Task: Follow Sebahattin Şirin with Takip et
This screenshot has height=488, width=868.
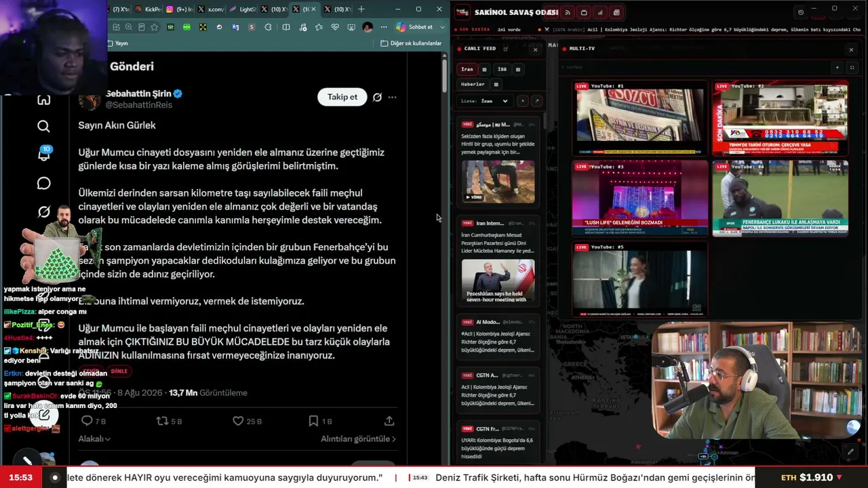Action: [342, 97]
